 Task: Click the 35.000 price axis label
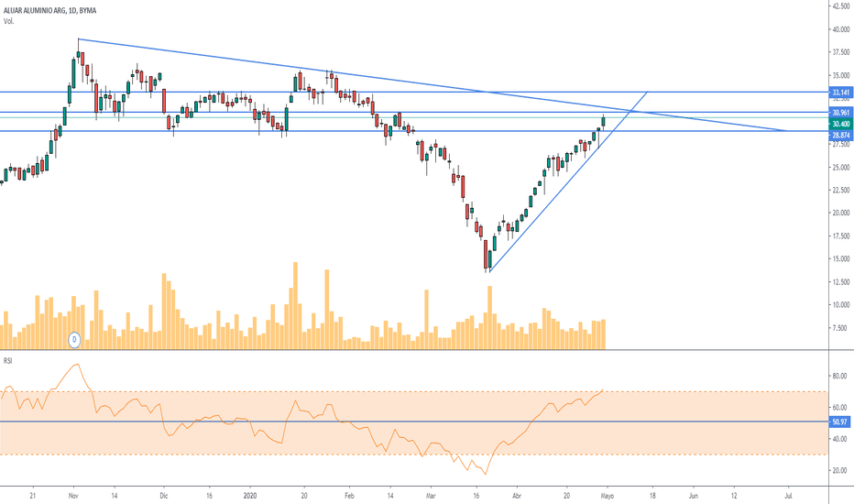(841, 75)
